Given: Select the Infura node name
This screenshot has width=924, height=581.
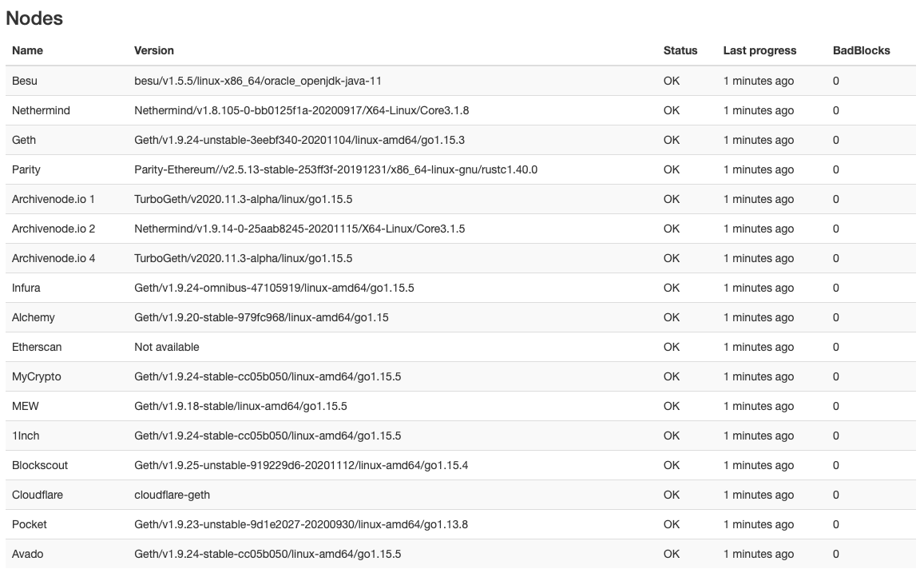Looking at the screenshot, I should (x=26, y=288).
